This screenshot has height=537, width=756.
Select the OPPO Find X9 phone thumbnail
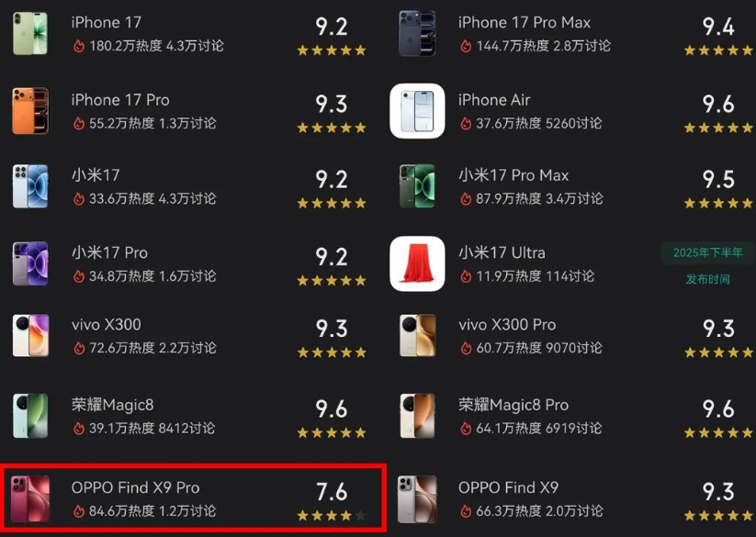(417, 499)
